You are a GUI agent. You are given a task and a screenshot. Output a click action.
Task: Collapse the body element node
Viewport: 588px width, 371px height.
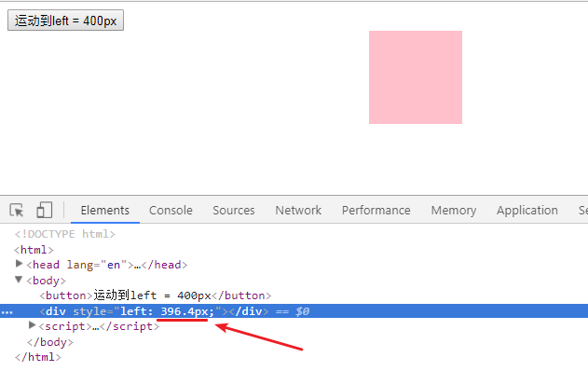click(19, 280)
